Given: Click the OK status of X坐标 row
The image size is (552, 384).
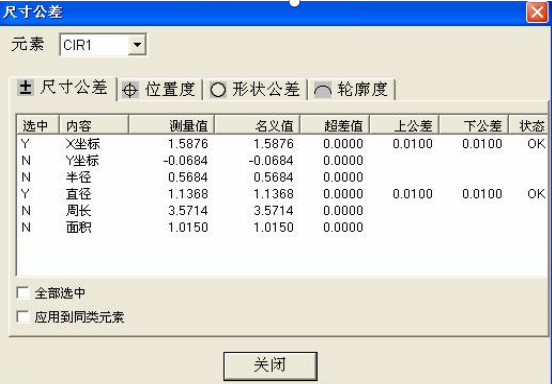Looking at the screenshot, I should [x=536, y=144].
